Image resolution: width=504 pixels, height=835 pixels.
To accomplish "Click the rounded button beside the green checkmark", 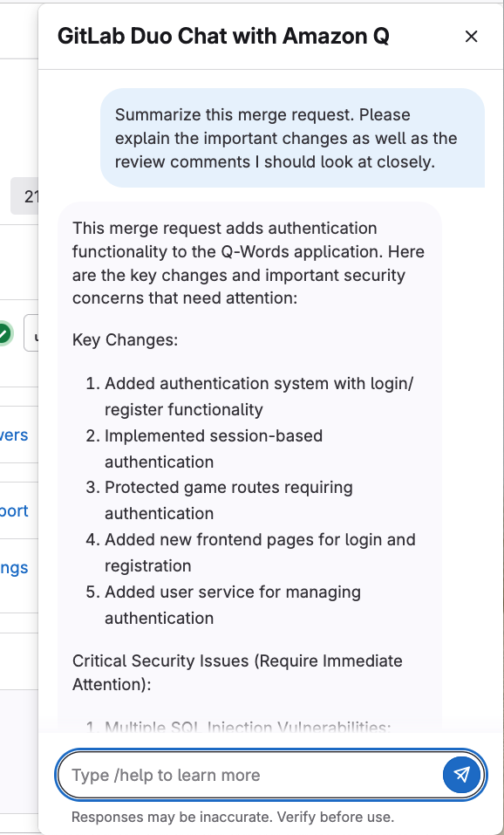I will (38, 332).
